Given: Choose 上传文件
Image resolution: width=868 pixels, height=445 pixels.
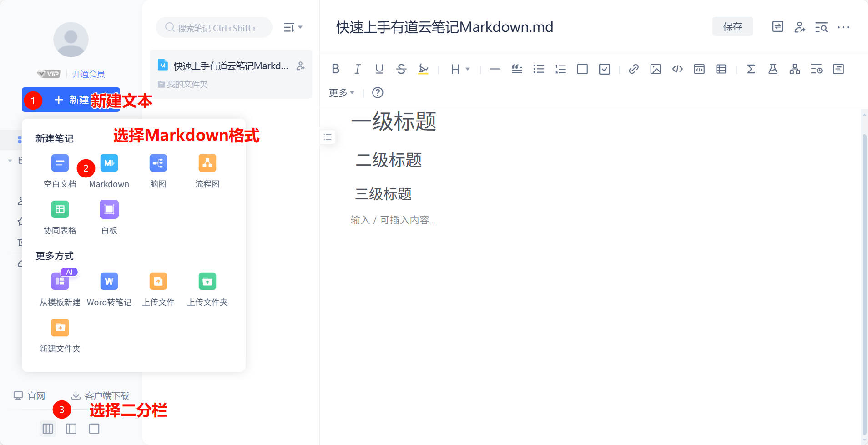Looking at the screenshot, I should [x=158, y=289].
